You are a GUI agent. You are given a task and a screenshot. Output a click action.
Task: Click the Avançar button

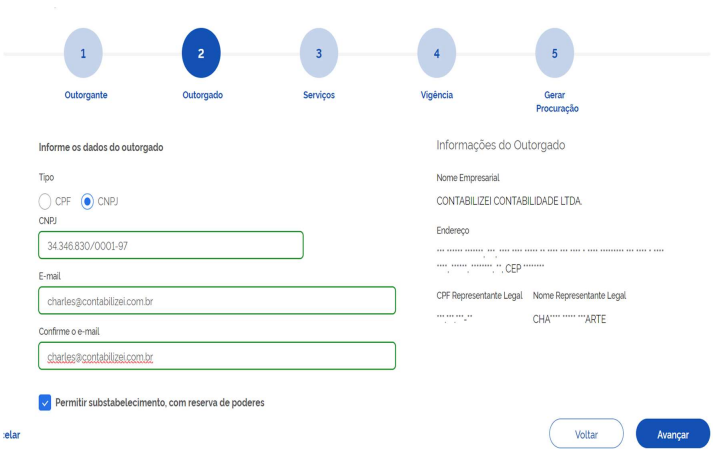(673, 433)
